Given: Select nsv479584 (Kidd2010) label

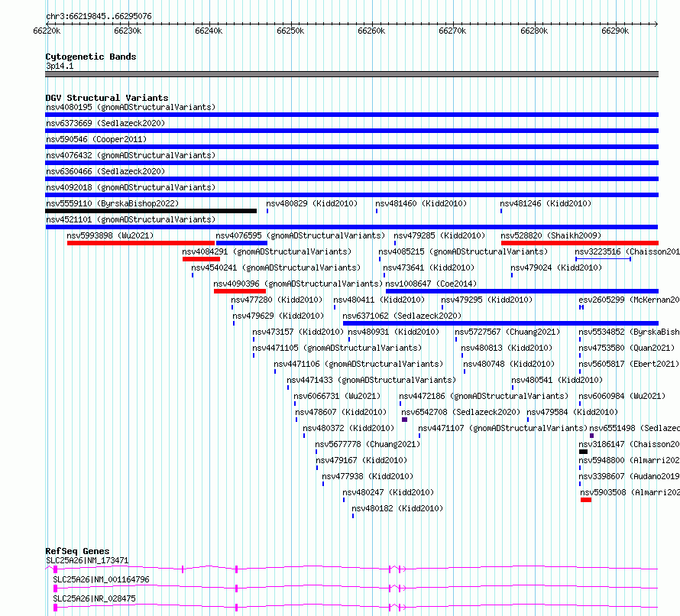Looking at the screenshot, I should coord(573,412).
